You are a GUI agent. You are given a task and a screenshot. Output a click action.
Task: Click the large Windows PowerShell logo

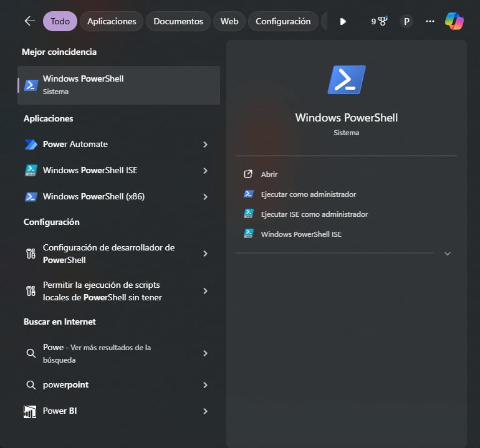click(346, 80)
